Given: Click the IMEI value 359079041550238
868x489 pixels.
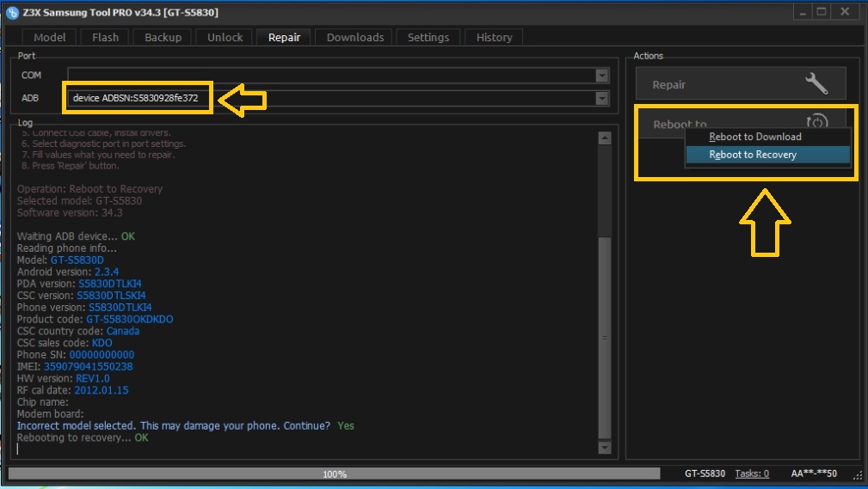Looking at the screenshot, I should coord(88,366).
